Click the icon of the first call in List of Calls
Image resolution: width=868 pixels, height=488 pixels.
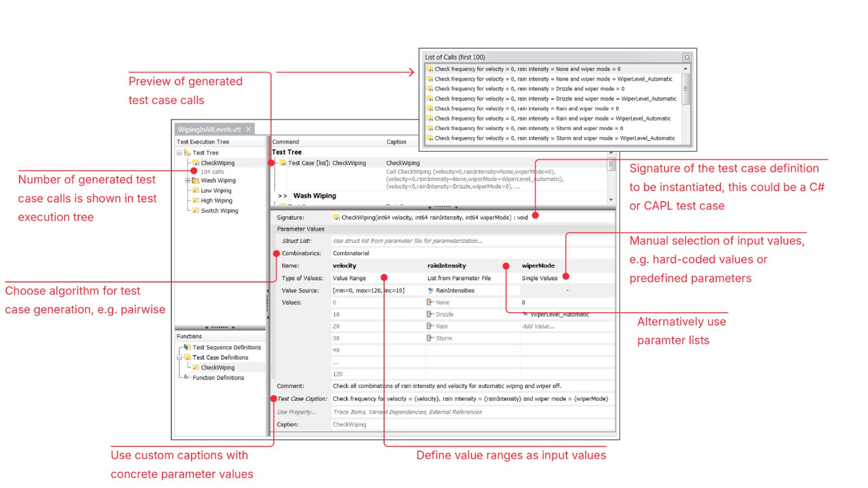tap(430, 69)
